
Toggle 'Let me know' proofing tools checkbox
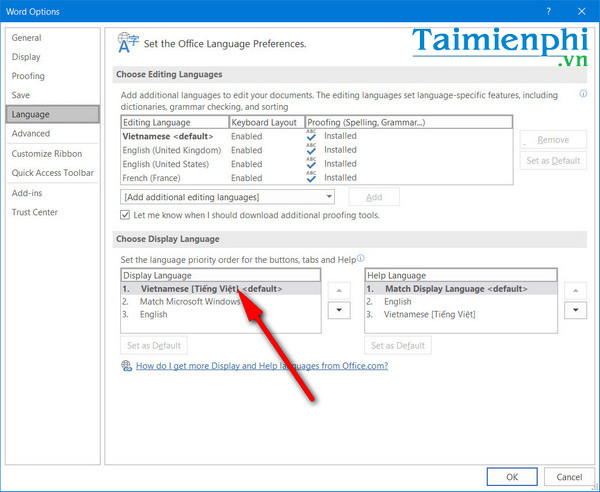[x=125, y=215]
